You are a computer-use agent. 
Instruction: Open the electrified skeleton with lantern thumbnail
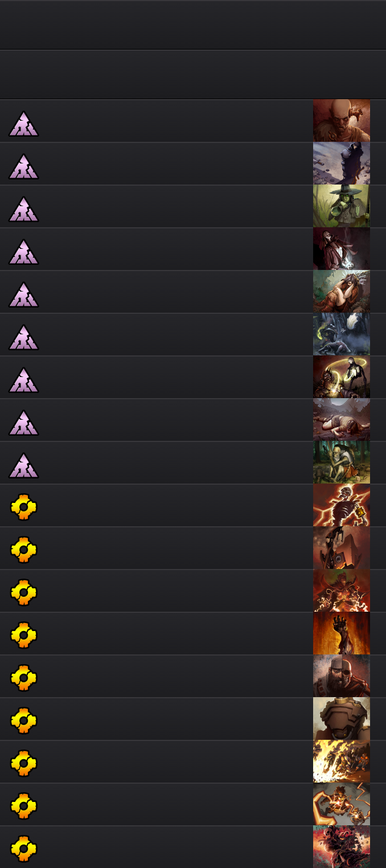(x=342, y=505)
